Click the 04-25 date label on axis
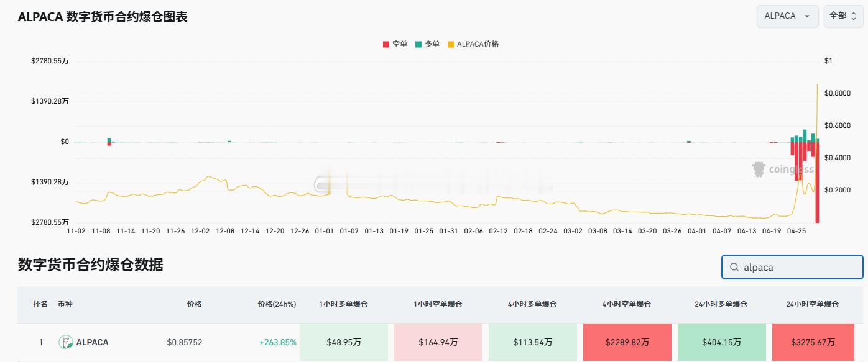The image size is (868, 362). pyautogui.click(x=796, y=231)
